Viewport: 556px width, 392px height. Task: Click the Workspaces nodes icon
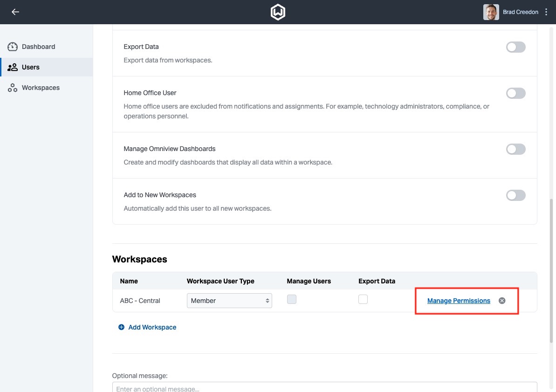pyautogui.click(x=13, y=88)
